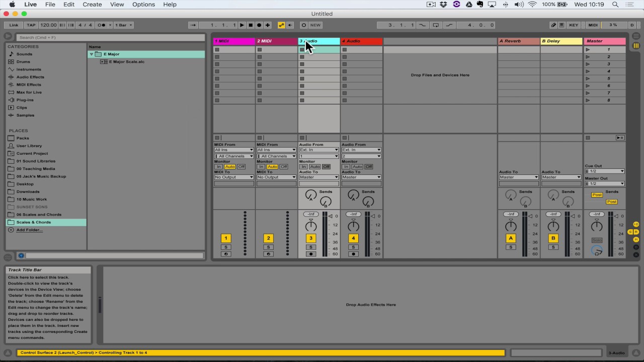The height and width of the screenshot is (362, 644).
Task: Open the View menu
Action: coord(117,5)
